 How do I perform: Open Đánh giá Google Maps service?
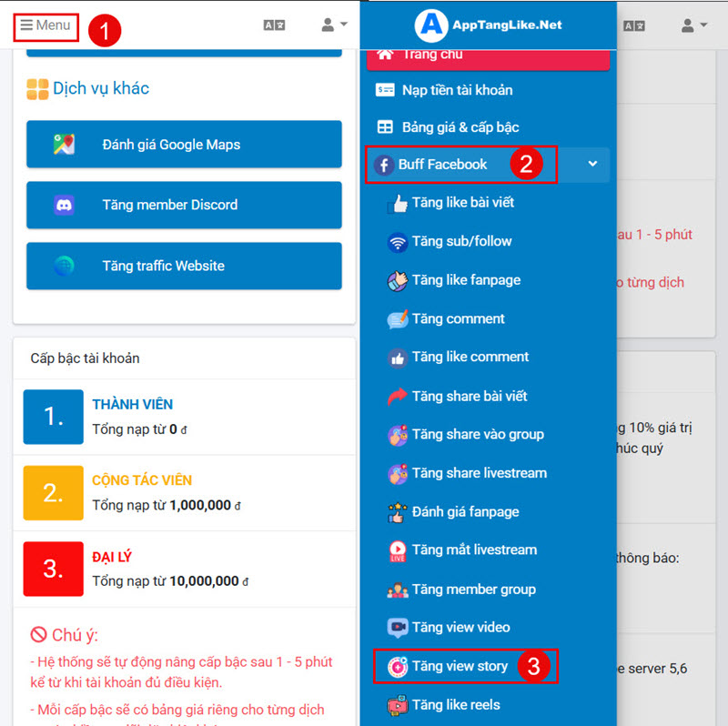(x=185, y=145)
